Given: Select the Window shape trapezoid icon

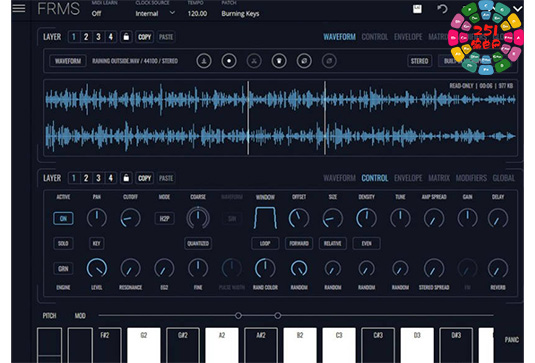Looking at the screenshot, I should pos(265,218).
